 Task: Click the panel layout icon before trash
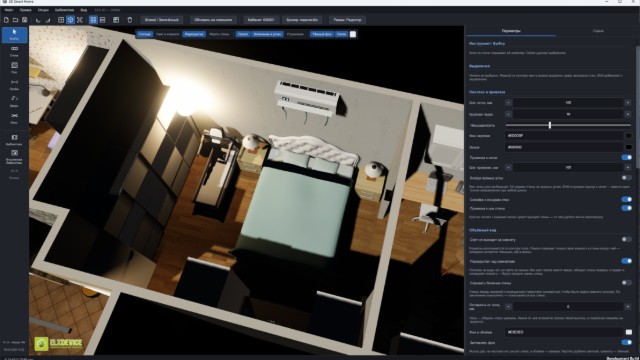point(116,20)
